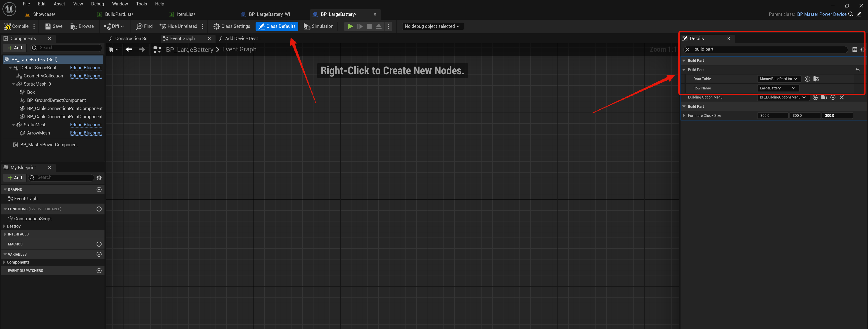Click BP Master Power Device parent link
This screenshot has height=329, width=868.
point(821,14)
